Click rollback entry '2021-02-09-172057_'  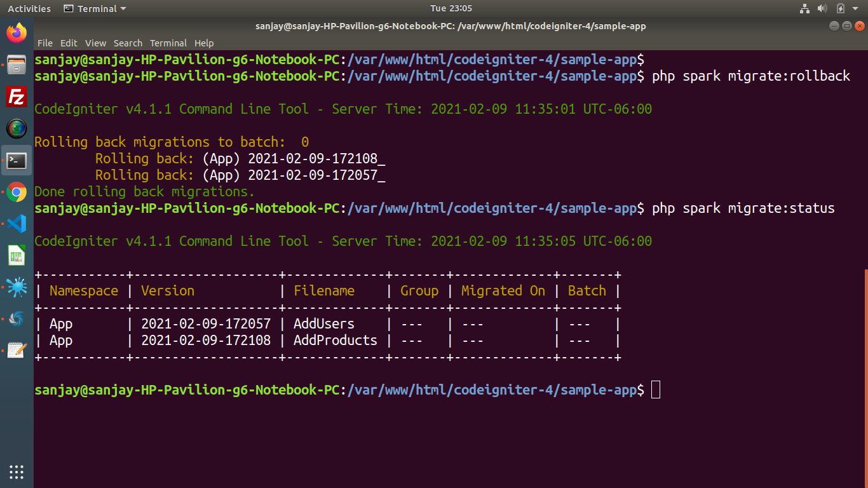(316, 175)
